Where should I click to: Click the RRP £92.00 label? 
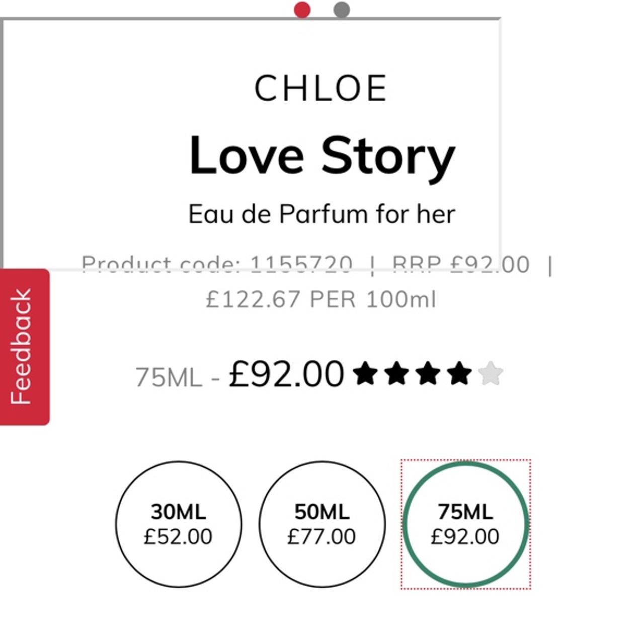coord(460,264)
